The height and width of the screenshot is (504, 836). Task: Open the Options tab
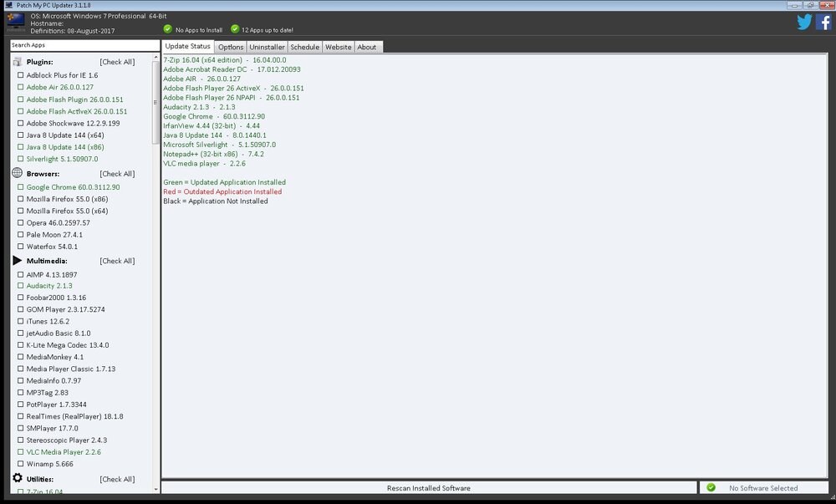pos(231,47)
